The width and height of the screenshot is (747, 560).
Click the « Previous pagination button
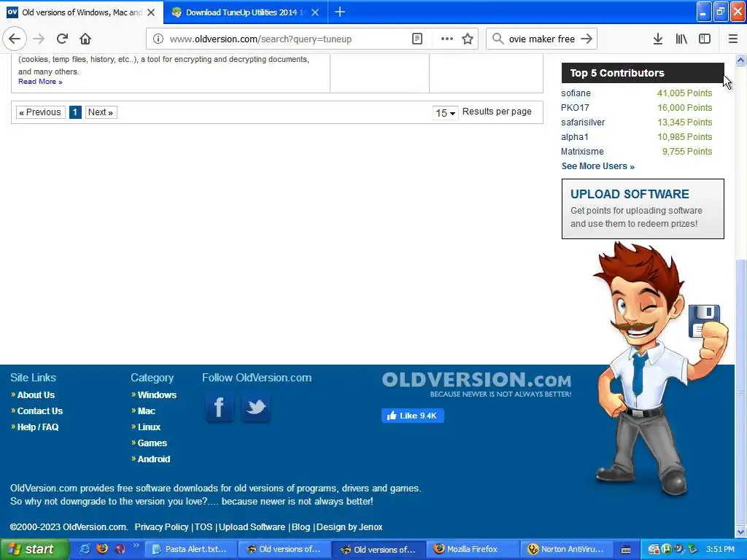click(x=41, y=112)
